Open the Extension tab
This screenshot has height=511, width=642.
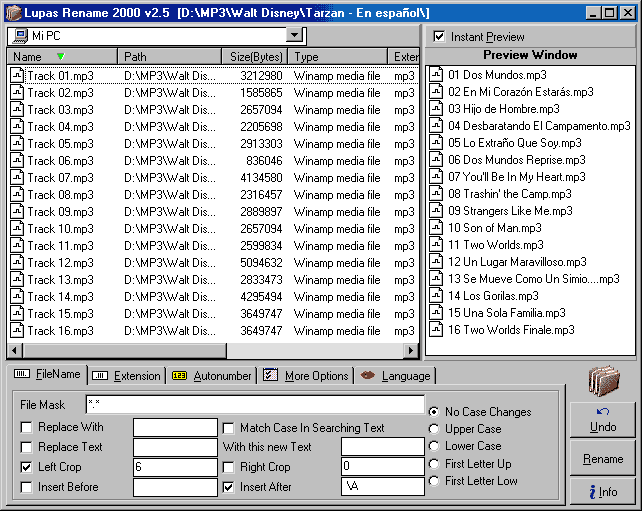point(127,375)
